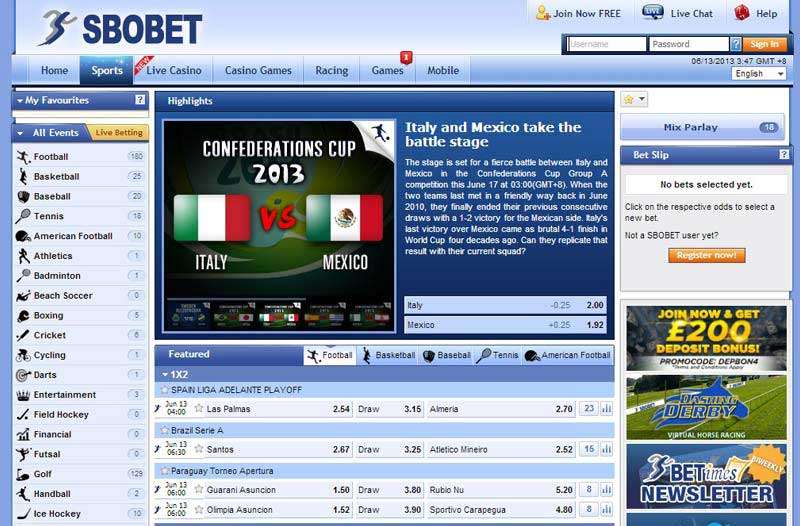
Task: Show 8 more markets for Olimpia Asuncion
Action: coord(589,509)
